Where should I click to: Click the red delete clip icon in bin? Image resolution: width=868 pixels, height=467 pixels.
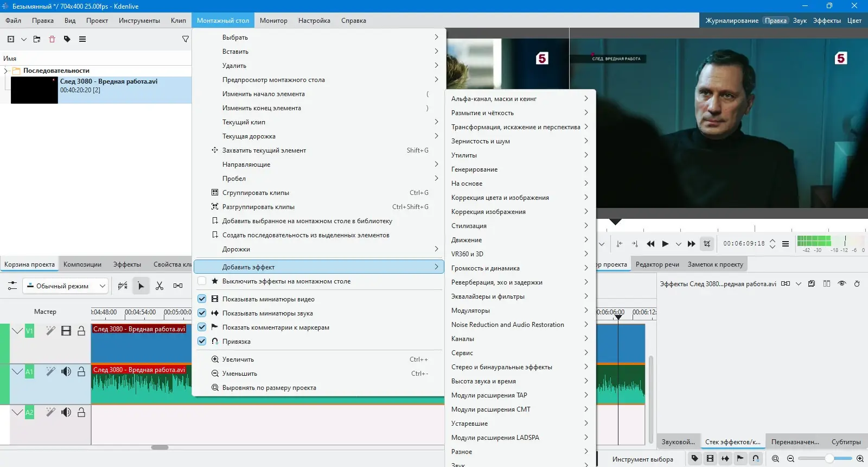coord(52,39)
